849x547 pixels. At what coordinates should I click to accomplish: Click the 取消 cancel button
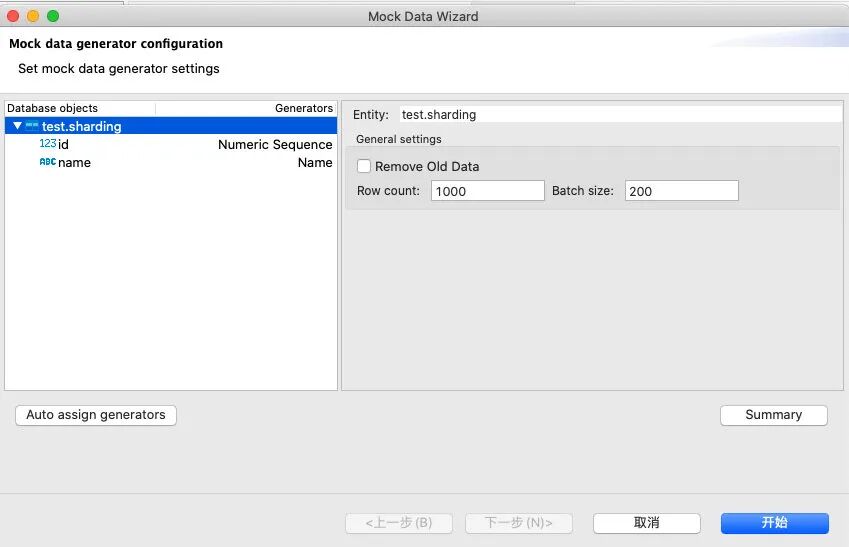coord(646,523)
